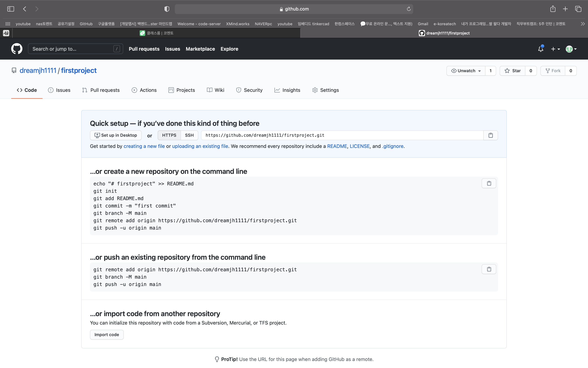The width and height of the screenshot is (588, 368).
Task: Open the LICENSE link
Action: 360,146
